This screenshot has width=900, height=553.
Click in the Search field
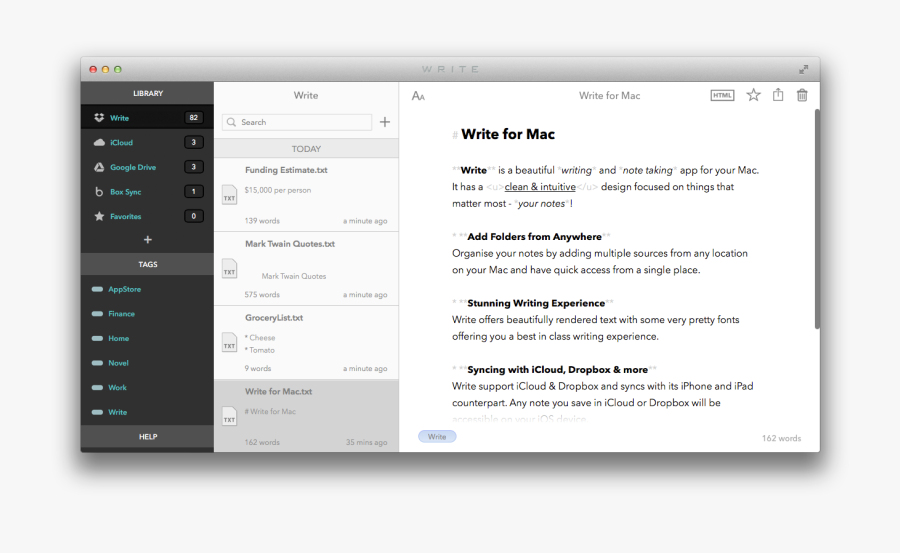coord(297,122)
